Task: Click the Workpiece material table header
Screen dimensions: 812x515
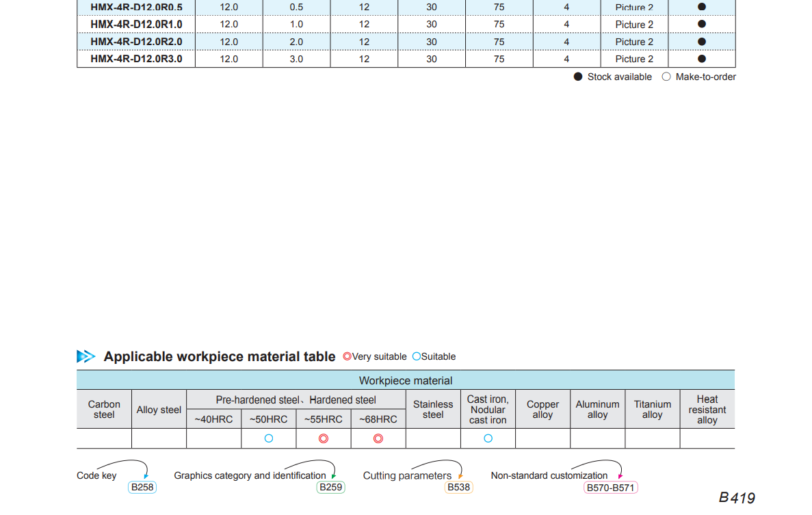Action: pos(406,380)
